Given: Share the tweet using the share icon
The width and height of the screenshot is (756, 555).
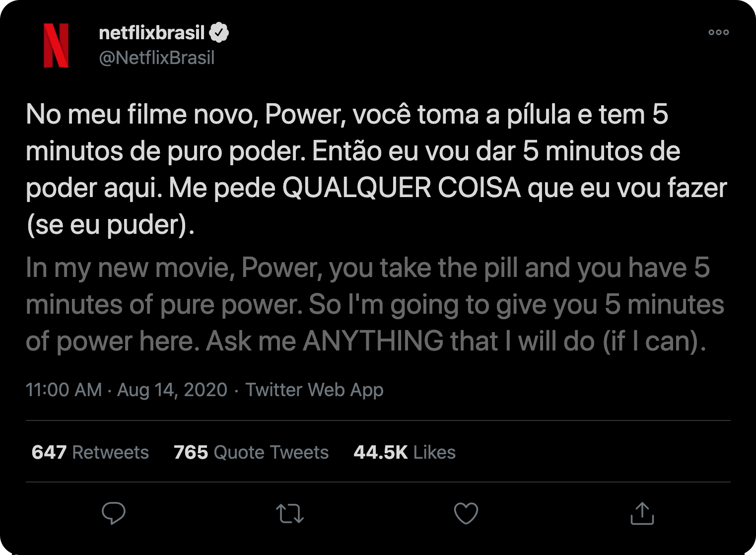Looking at the screenshot, I should pos(642,513).
